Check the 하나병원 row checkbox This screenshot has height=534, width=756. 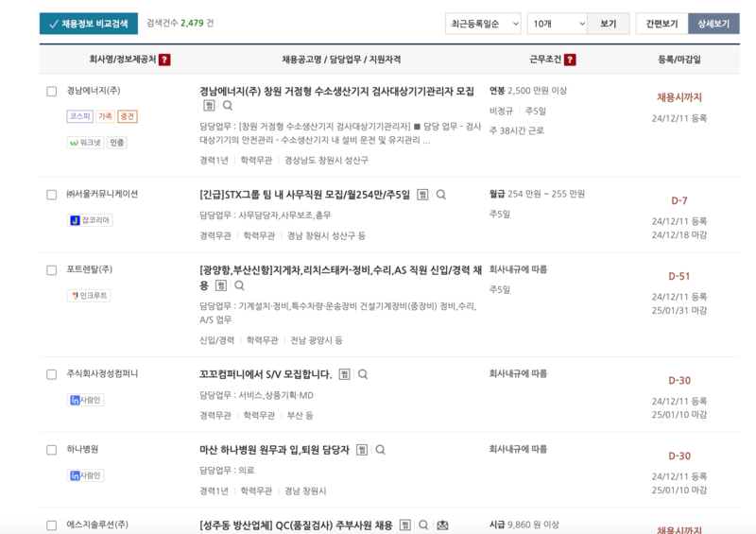tap(52, 450)
